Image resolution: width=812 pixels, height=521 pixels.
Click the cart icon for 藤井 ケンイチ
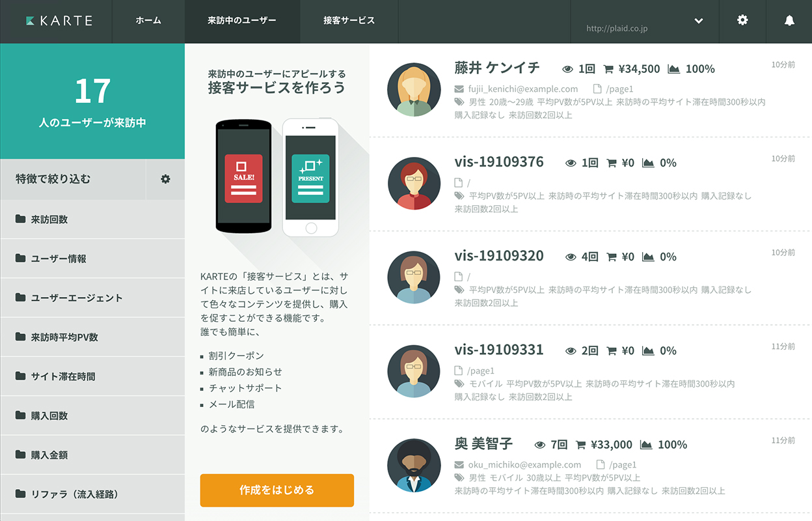tap(608, 69)
